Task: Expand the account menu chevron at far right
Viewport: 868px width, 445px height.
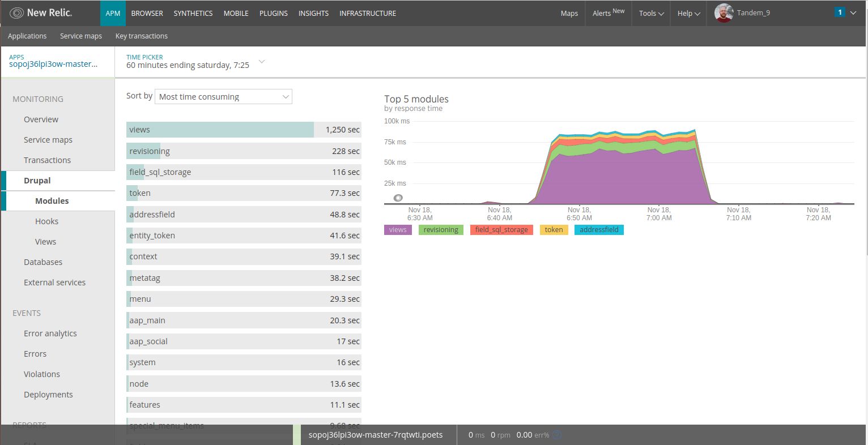Action: (853, 12)
